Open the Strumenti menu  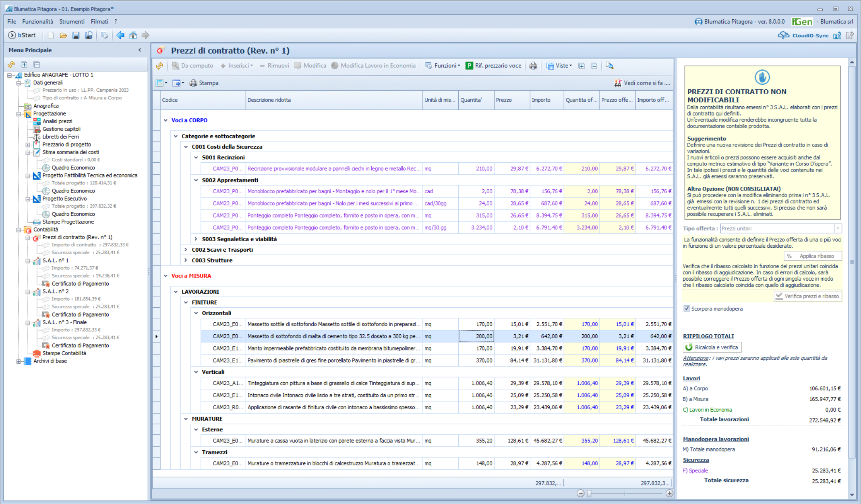click(72, 22)
